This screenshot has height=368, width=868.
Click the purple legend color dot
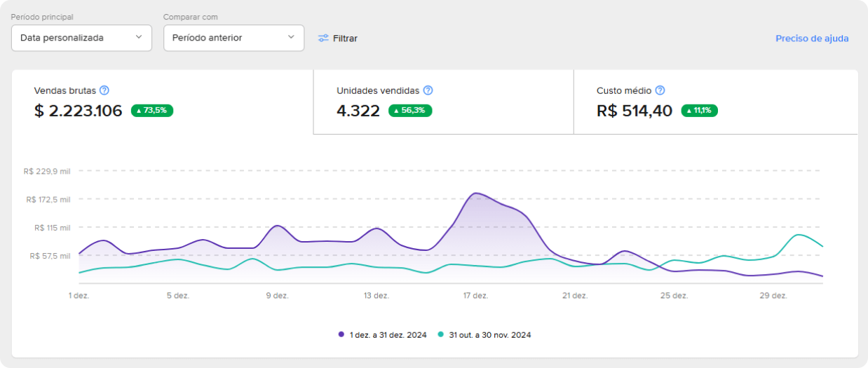341,335
